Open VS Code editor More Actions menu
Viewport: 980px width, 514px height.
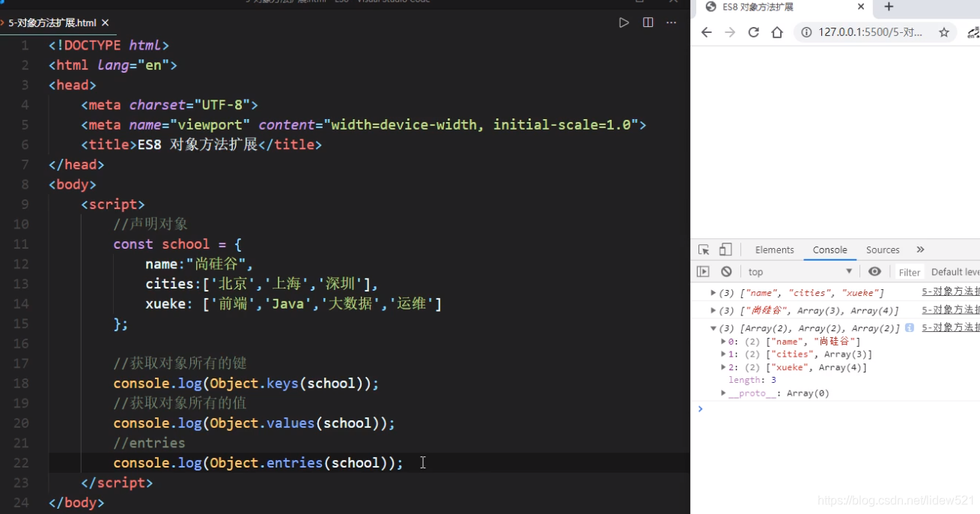pyautogui.click(x=672, y=22)
